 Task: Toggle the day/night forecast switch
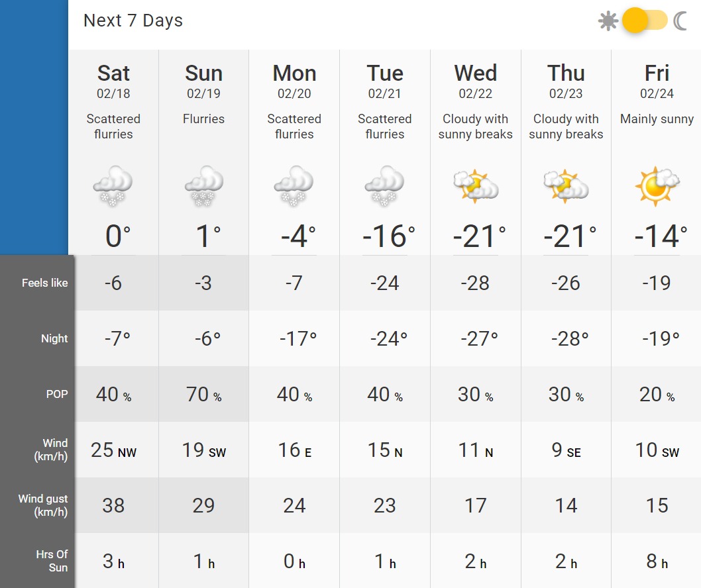coord(644,21)
